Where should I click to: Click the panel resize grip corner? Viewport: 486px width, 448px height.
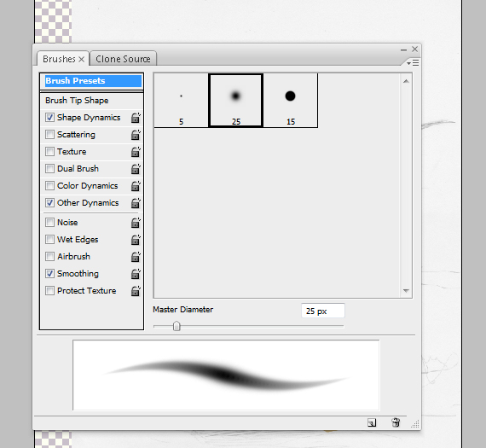click(x=415, y=424)
